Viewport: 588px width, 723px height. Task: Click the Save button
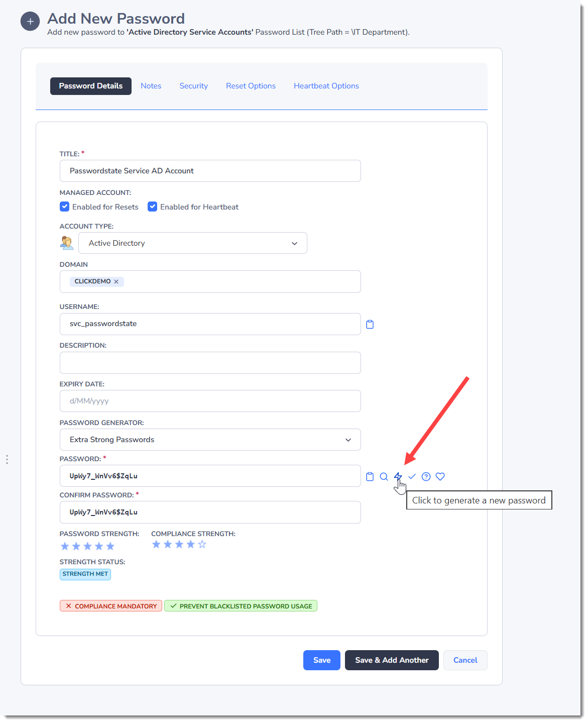(x=322, y=660)
